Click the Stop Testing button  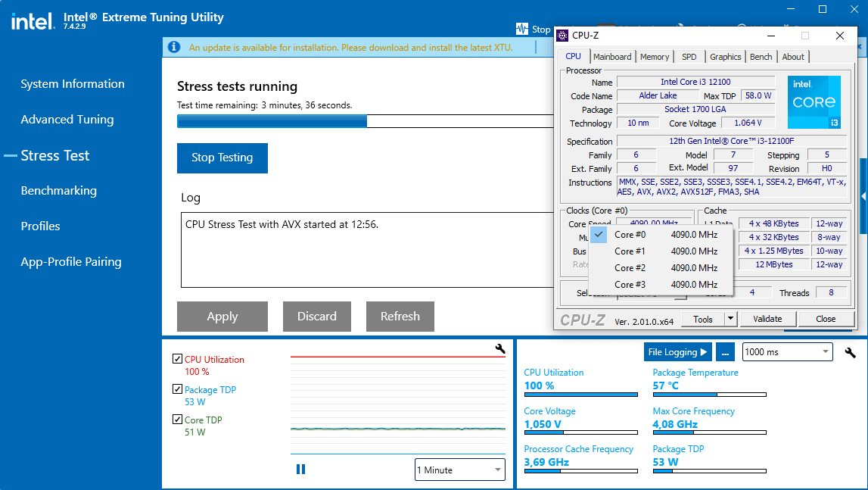[x=222, y=158]
